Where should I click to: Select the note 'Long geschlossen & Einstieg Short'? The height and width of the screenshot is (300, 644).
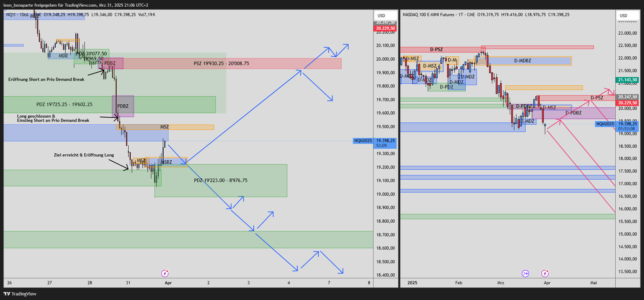(53, 118)
